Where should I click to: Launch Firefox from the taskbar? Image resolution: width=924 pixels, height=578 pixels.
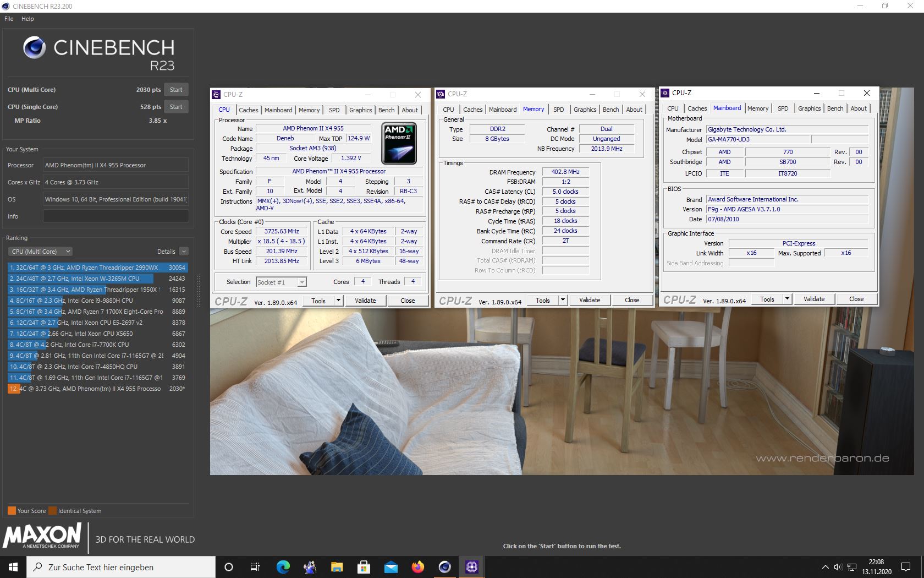coord(418,567)
